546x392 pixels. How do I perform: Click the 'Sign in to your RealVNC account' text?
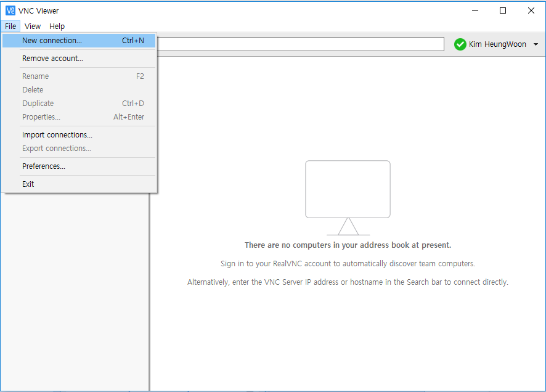(348, 264)
